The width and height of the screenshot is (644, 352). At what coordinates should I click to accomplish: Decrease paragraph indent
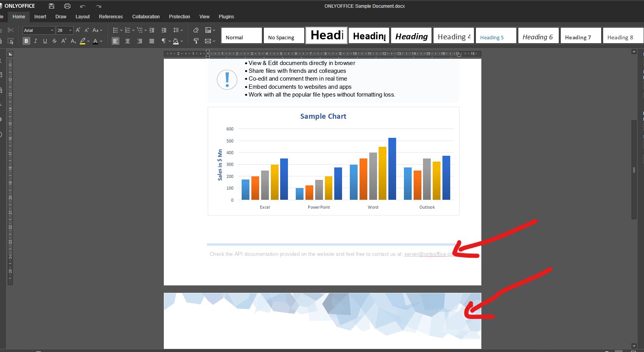coord(152,30)
